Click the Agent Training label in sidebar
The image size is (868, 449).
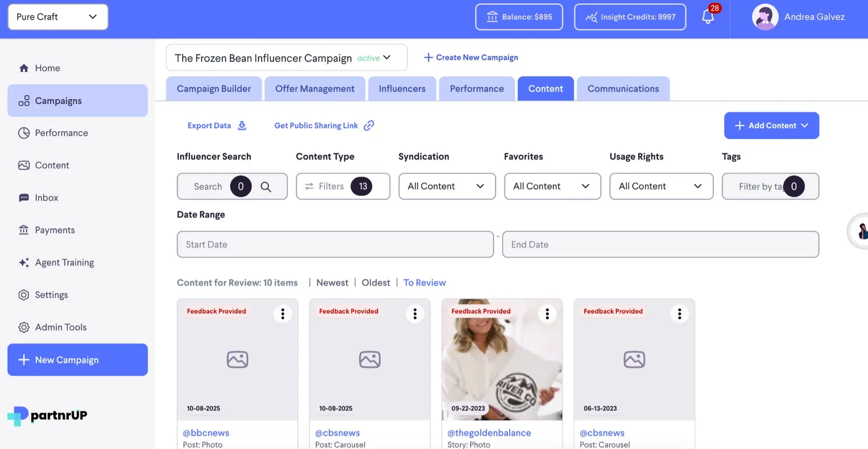click(65, 262)
